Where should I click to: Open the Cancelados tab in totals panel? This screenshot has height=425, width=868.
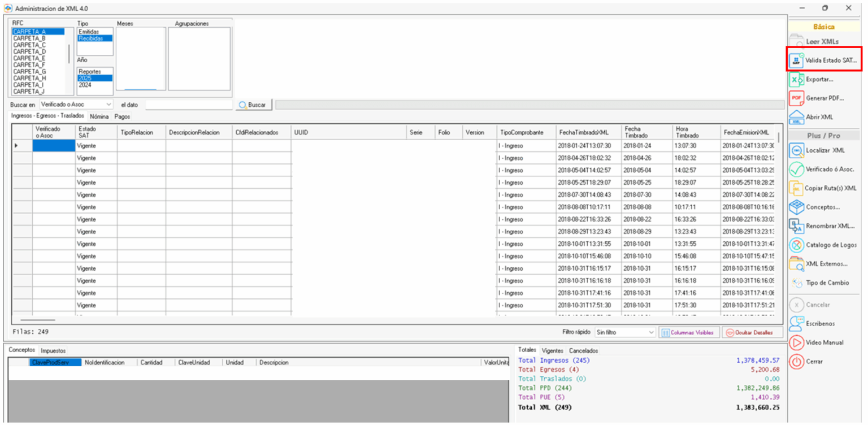pos(583,350)
